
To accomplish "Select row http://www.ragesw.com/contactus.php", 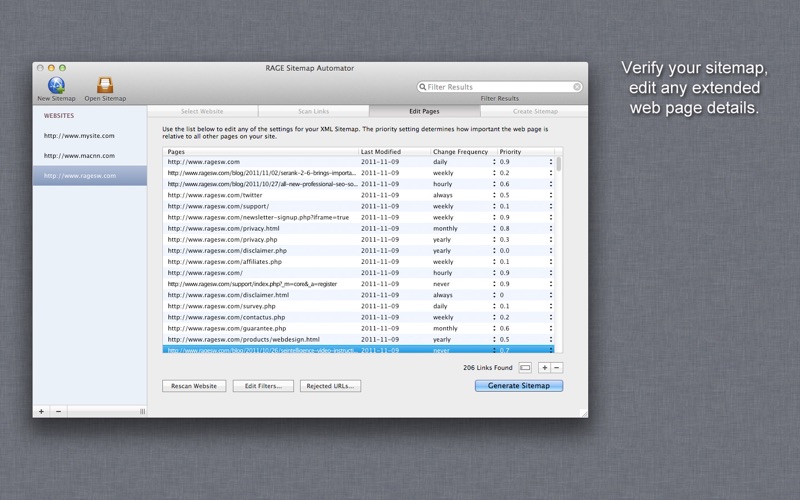I will coord(359,317).
